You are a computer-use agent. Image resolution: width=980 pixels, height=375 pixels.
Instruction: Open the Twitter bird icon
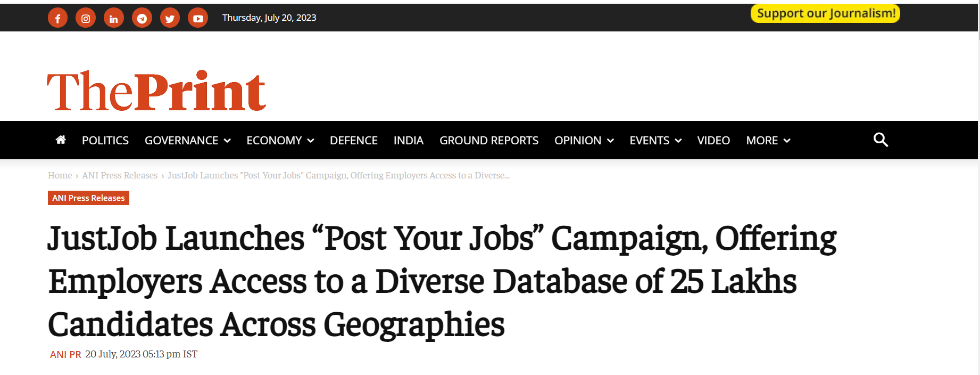(x=170, y=18)
